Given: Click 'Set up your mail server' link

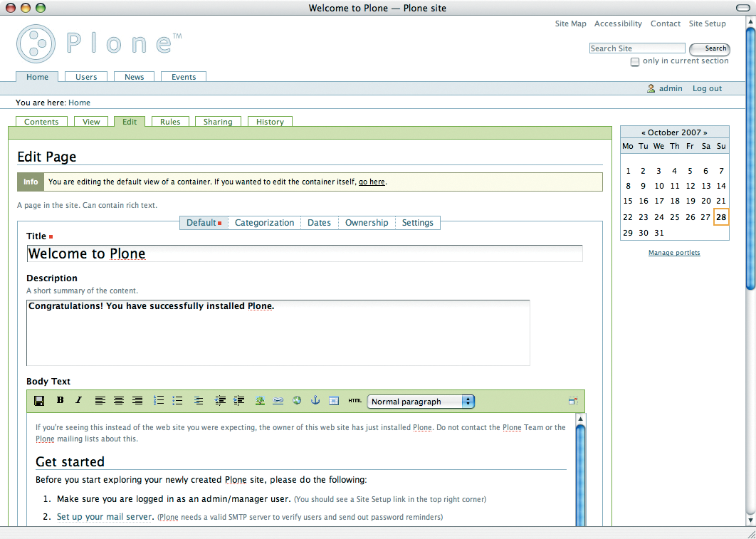Looking at the screenshot, I should (x=105, y=517).
